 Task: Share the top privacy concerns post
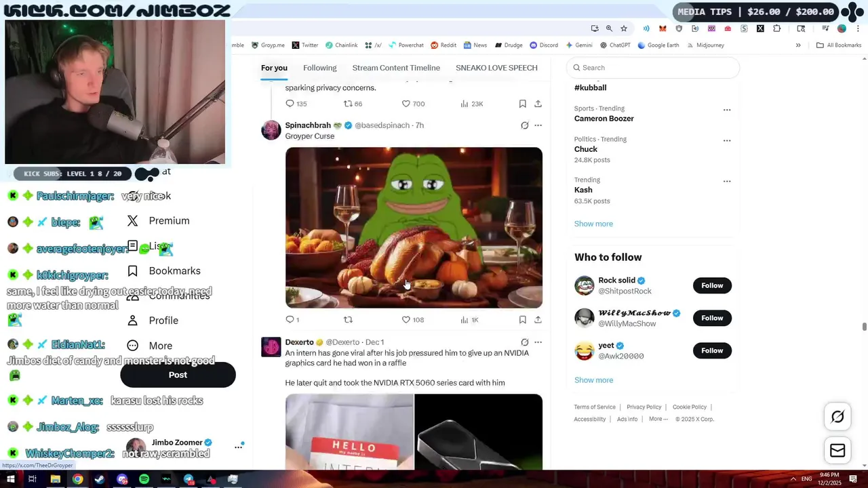coord(538,104)
